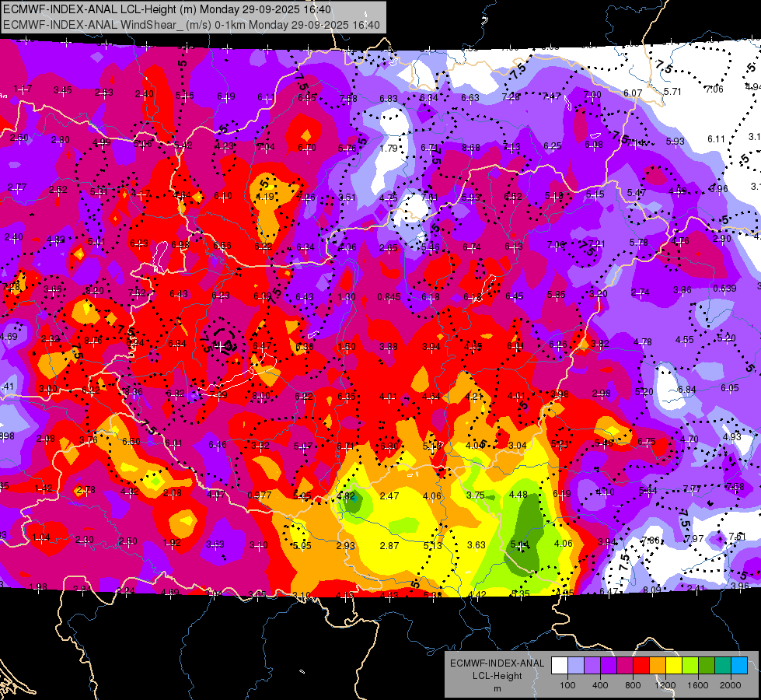
Task: Click the wind shear value 7.77
Action: (x=692, y=488)
